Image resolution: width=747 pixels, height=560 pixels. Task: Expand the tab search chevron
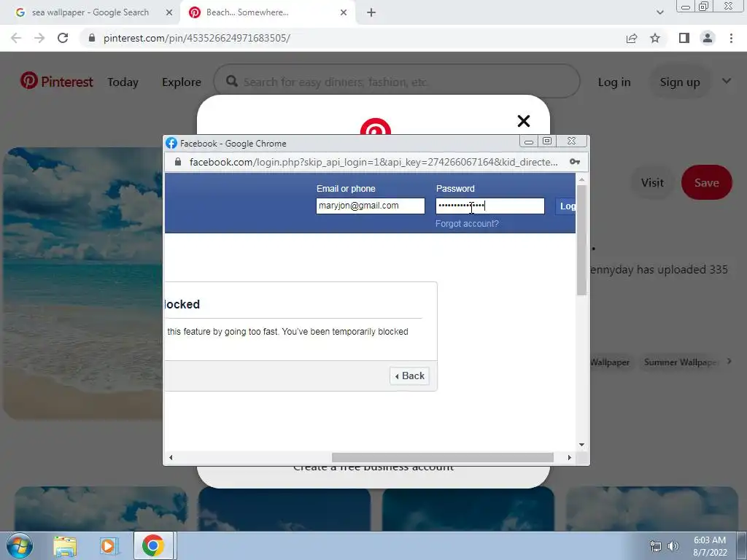coord(659,12)
